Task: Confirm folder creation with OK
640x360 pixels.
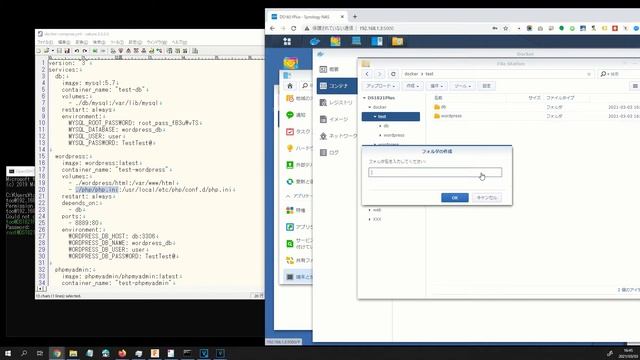Action: coord(455,198)
